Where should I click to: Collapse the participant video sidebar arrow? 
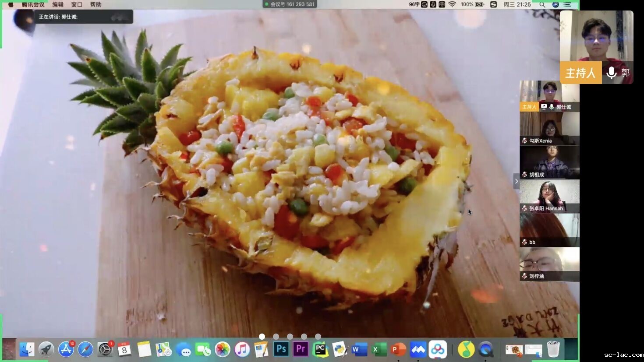pyautogui.click(x=517, y=181)
